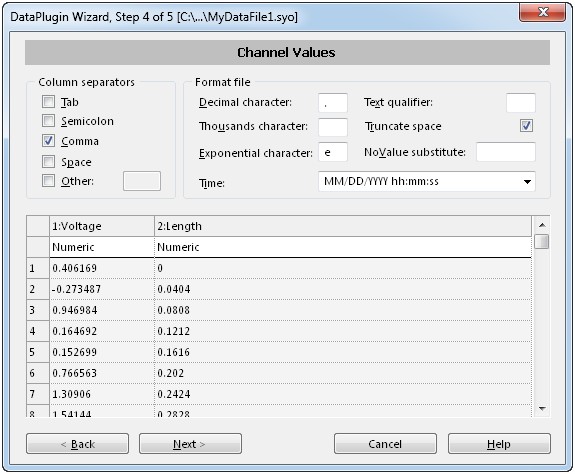
Task: Enable the Space separator checkbox
Action: point(48,161)
